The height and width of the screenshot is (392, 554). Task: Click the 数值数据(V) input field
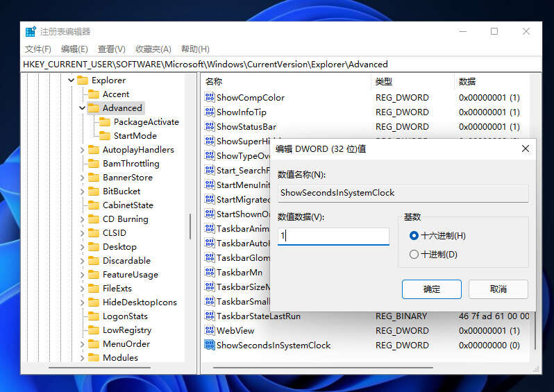click(333, 236)
